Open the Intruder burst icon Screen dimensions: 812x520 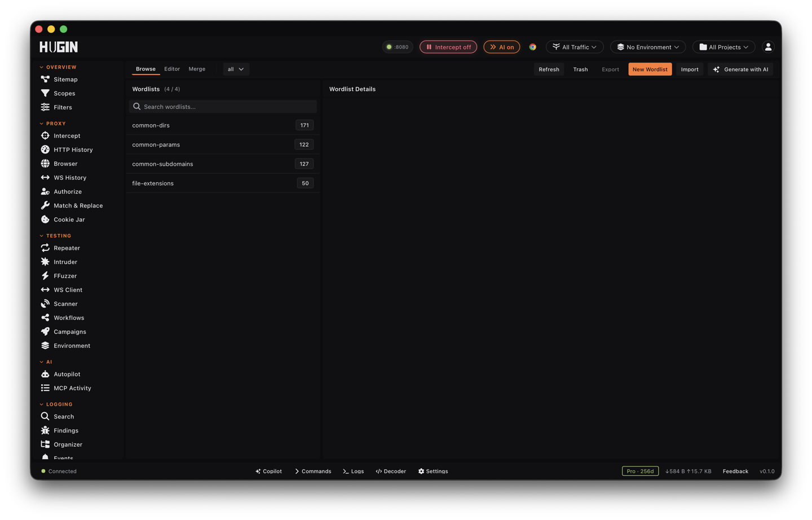[45, 262]
